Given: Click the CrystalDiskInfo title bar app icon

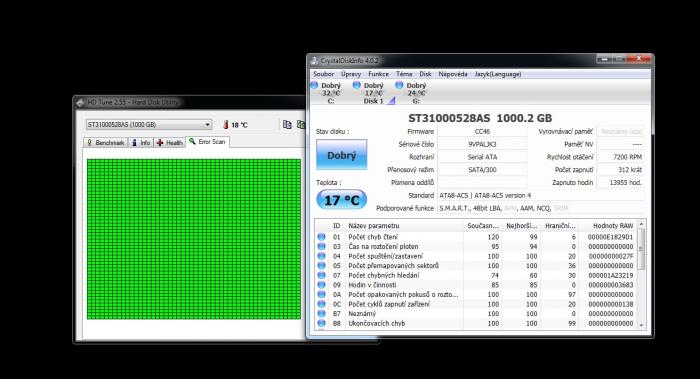Looking at the screenshot, I should click(x=314, y=61).
